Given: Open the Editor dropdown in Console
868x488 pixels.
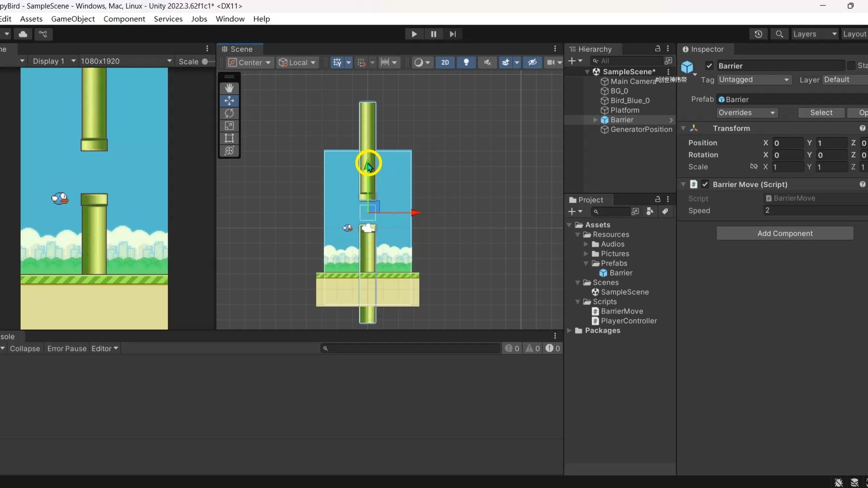Looking at the screenshot, I should click(105, 348).
